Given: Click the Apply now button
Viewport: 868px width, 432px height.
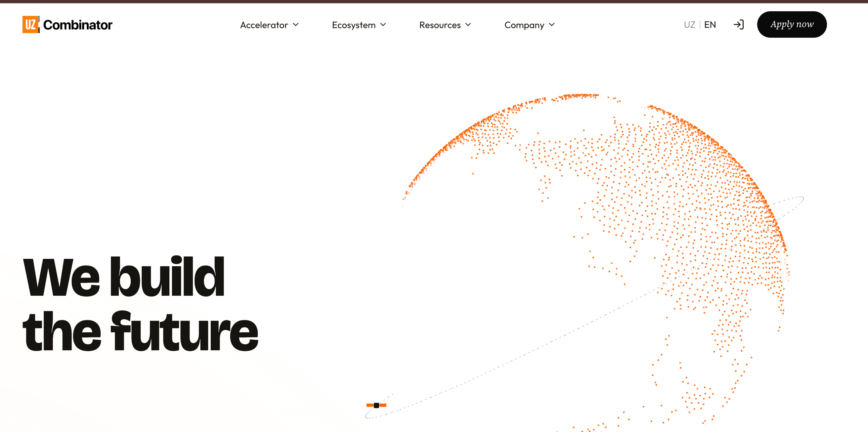Looking at the screenshot, I should (792, 24).
